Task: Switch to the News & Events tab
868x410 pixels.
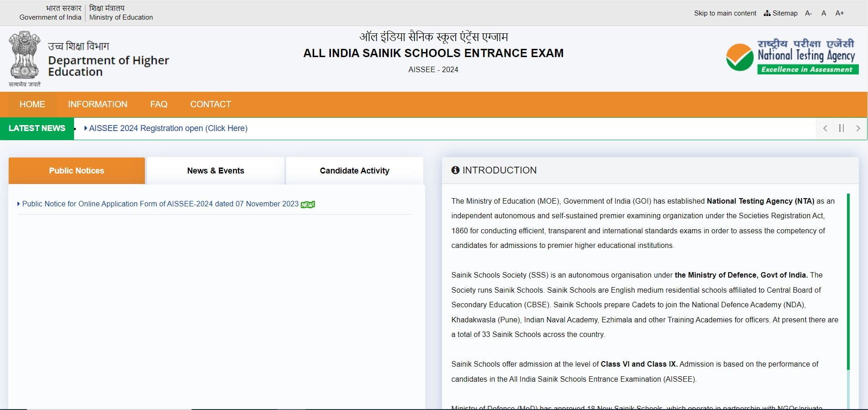Action: [216, 171]
